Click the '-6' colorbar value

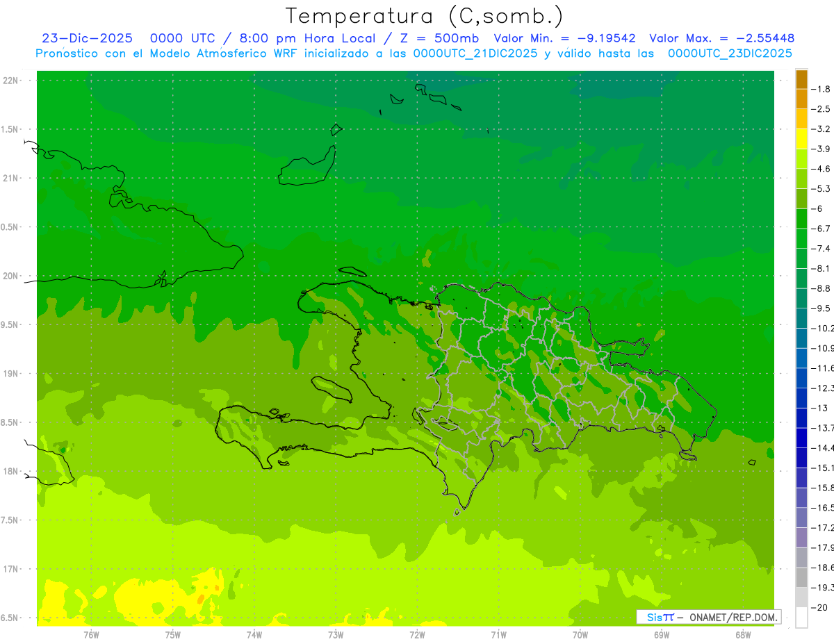(818, 208)
